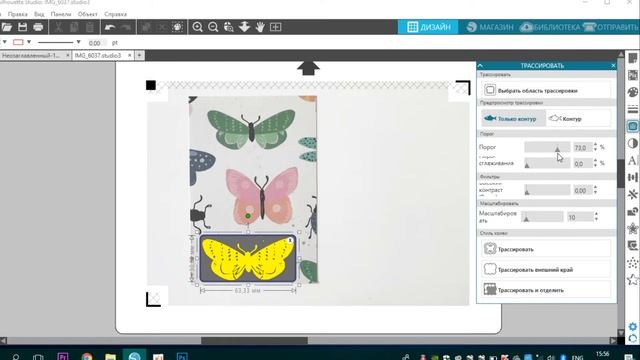Adjust the smoothing threshold slider
The width and height of the screenshot is (640, 360).
(547, 163)
